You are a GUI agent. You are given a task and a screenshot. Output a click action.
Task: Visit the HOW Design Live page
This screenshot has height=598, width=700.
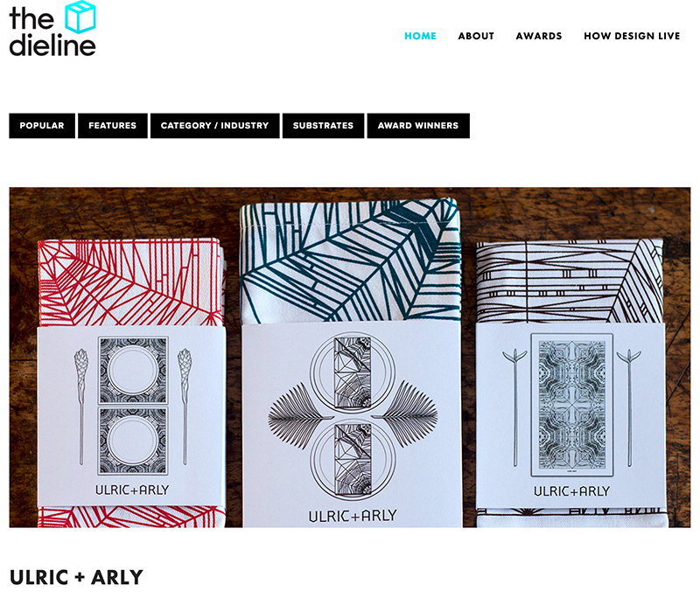pyautogui.click(x=632, y=36)
